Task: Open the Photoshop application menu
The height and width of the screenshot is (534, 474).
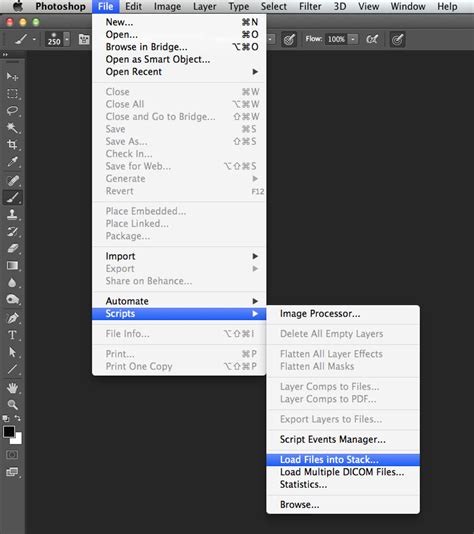Action: 61,6
